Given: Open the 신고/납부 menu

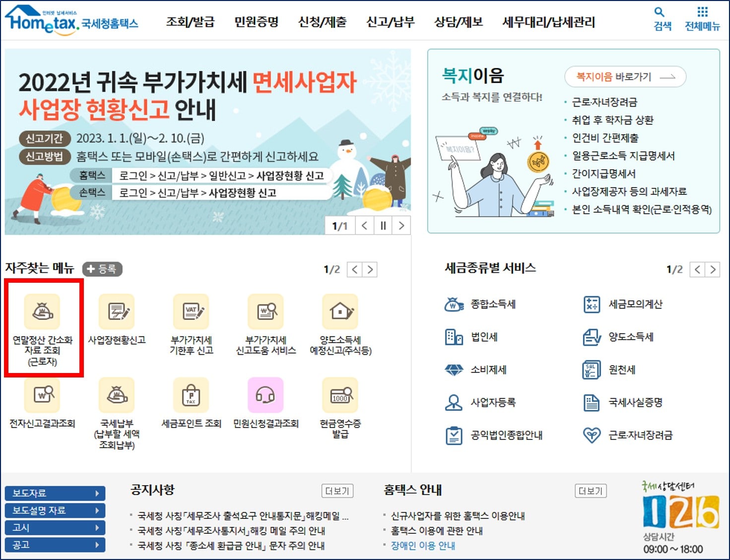Looking at the screenshot, I should click(391, 21).
